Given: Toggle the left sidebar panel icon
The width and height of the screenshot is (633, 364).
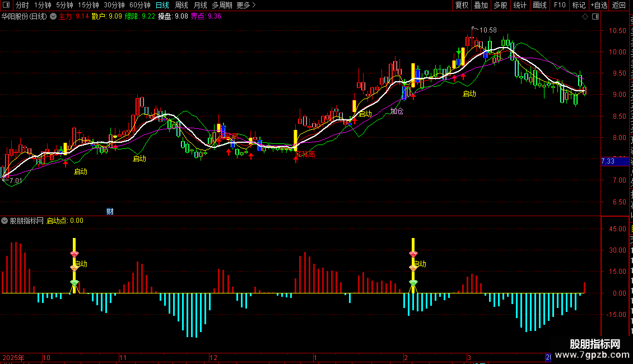Looking at the screenshot, I should 6,5.
